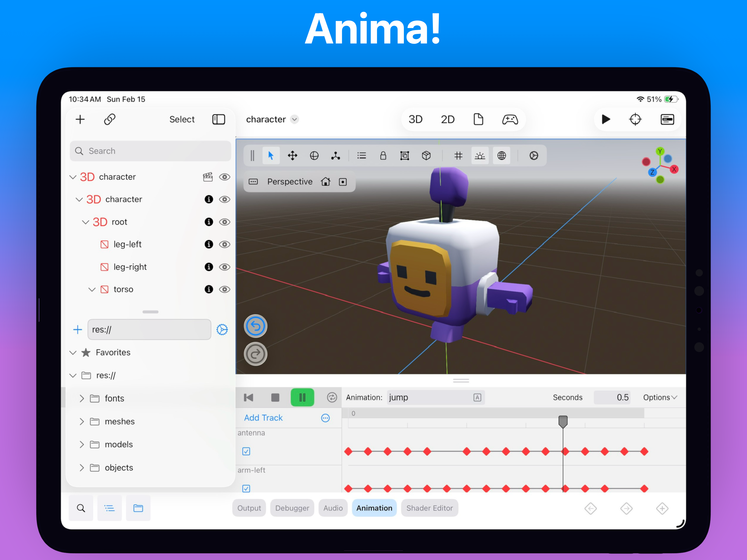Add a new node with plus icon
747x560 pixels.
(x=80, y=119)
